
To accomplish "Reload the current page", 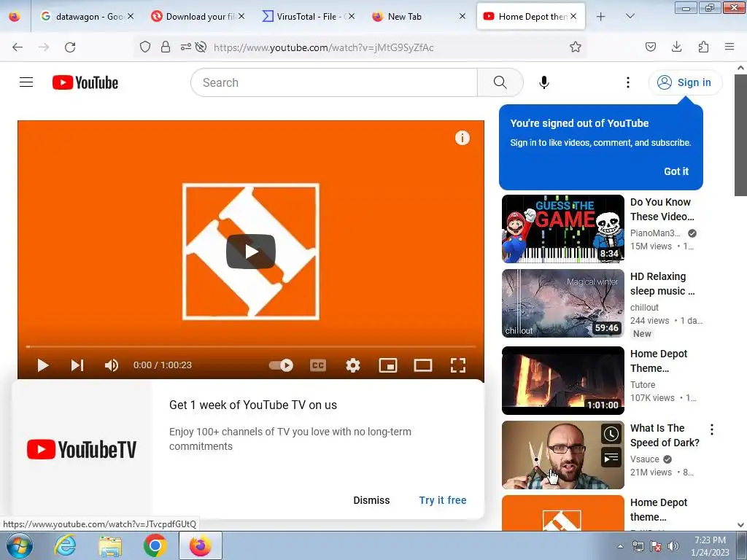I will point(70,47).
